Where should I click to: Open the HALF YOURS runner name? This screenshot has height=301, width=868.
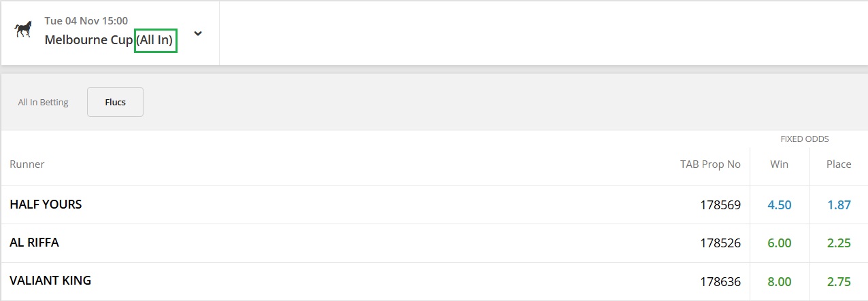tap(46, 204)
